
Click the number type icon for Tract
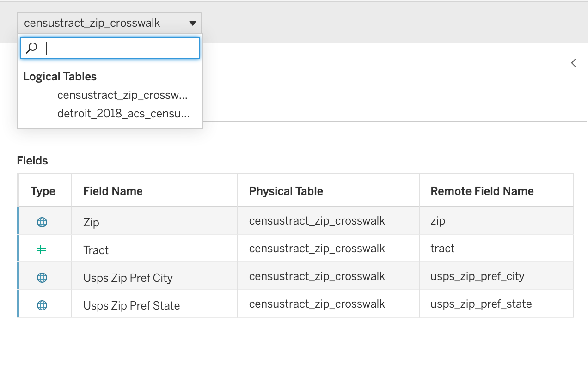coord(42,250)
